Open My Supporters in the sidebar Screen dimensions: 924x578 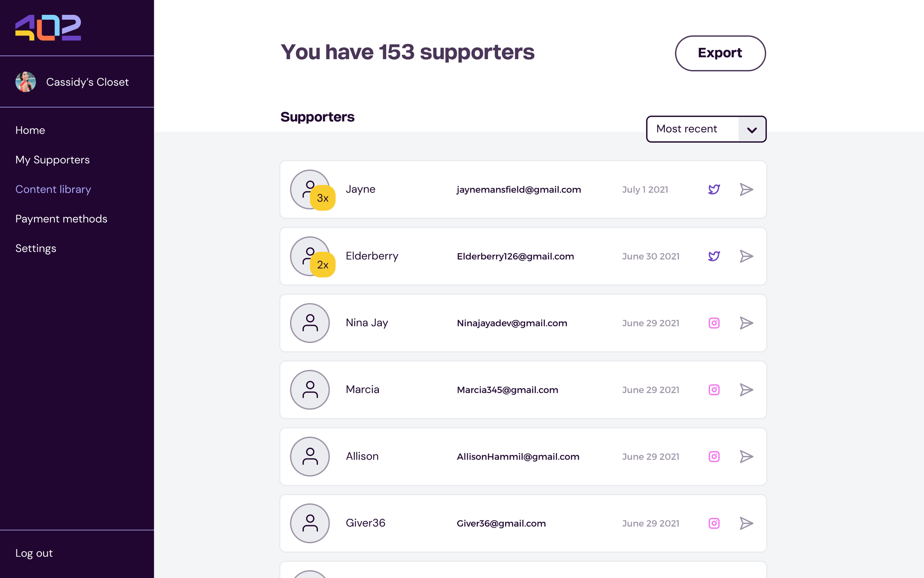point(52,160)
